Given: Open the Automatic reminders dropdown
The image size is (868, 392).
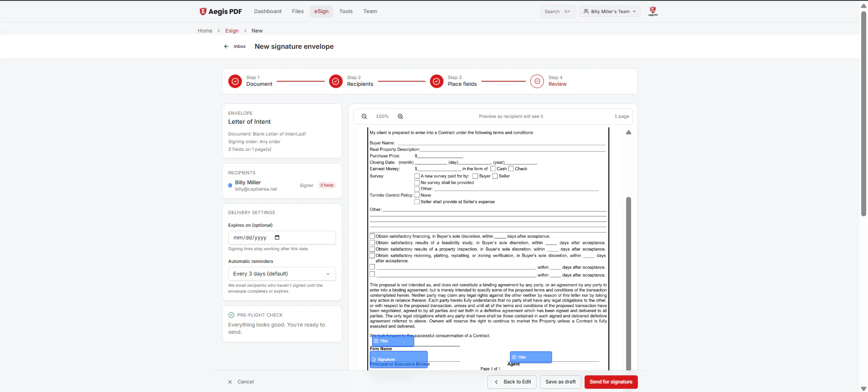Looking at the screenshot, I should click(x=282, y=274).
